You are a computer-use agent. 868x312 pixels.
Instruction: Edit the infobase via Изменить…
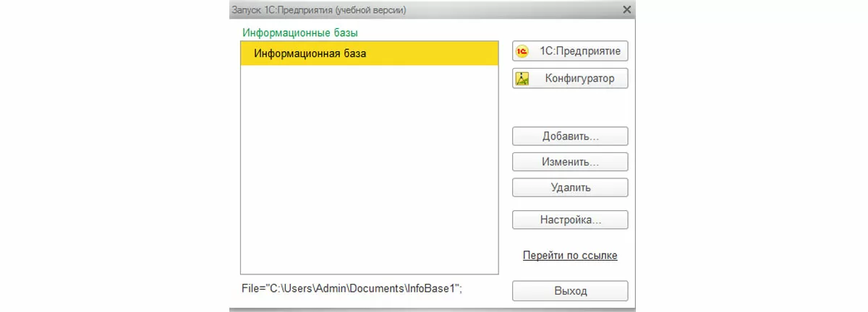[570, 162]
